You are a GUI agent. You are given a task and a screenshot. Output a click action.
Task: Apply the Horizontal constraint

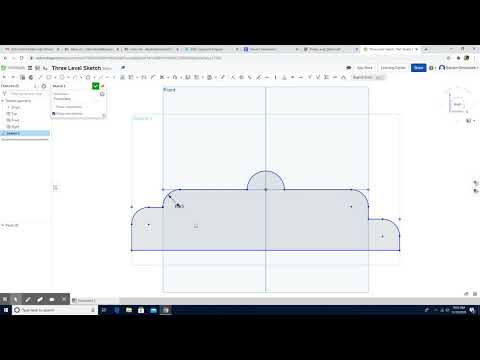[267, 77]
